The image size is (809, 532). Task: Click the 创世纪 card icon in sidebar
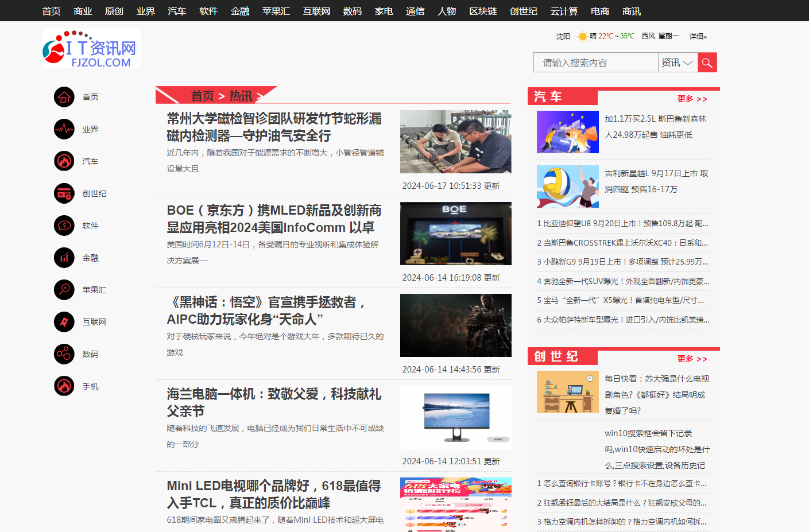[x=64, y=193]
